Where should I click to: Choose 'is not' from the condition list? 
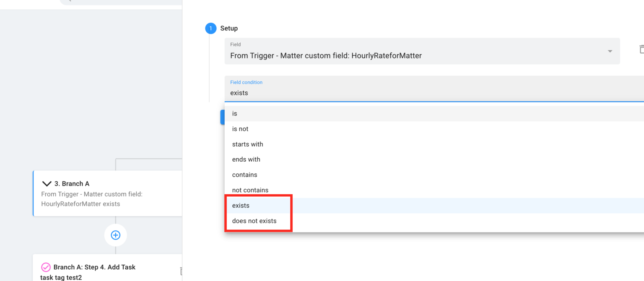(240, 129)
